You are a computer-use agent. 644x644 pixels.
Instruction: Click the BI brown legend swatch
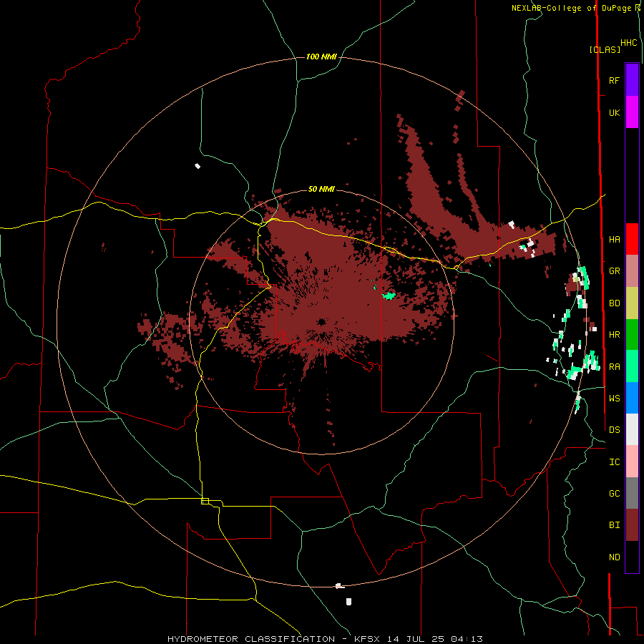tap(632, 525)
